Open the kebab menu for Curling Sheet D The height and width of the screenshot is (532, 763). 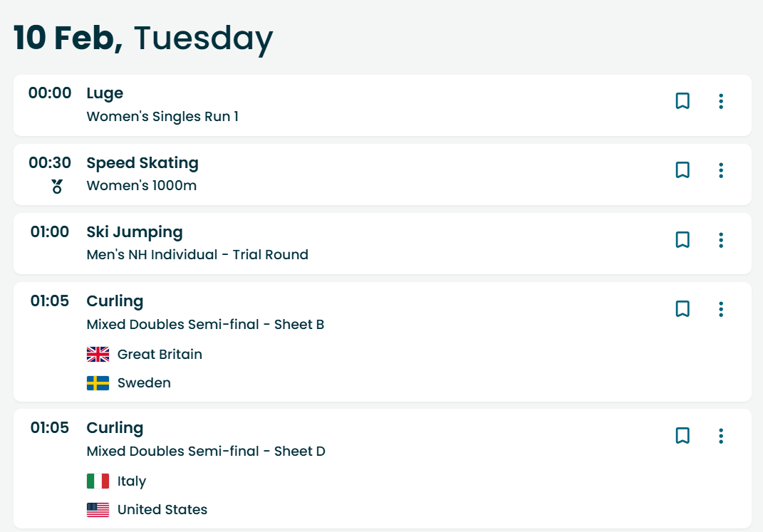721,436
